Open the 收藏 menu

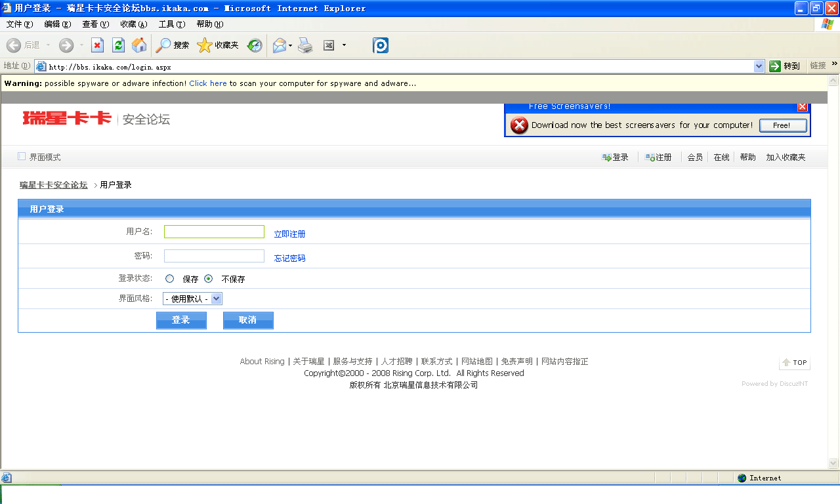tap(134, 24)
